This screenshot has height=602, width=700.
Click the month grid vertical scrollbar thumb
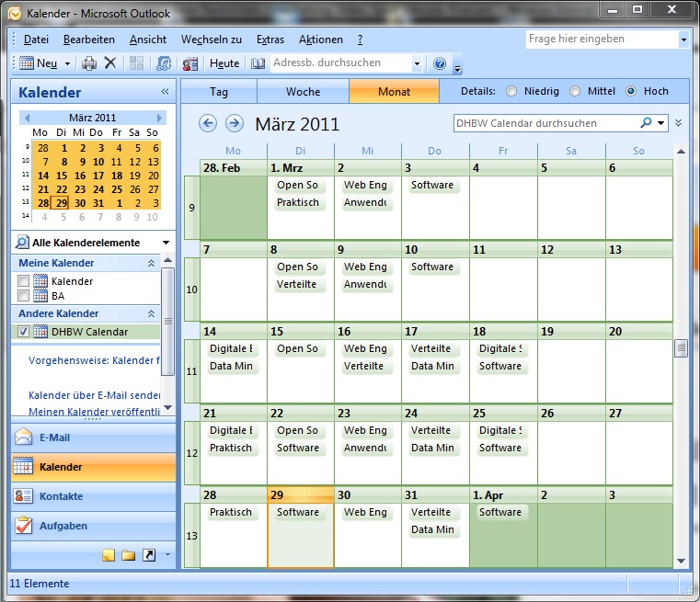(681, 348)
